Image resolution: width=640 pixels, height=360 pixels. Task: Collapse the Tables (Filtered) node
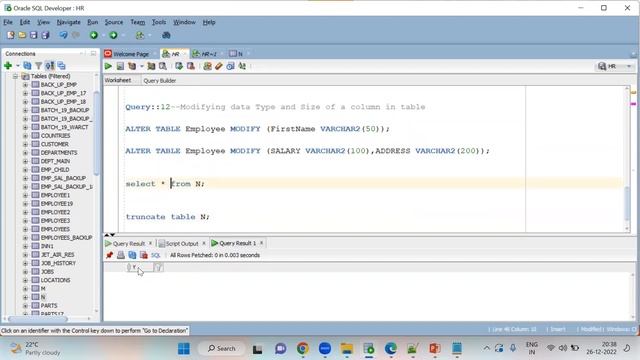[15, 76]
